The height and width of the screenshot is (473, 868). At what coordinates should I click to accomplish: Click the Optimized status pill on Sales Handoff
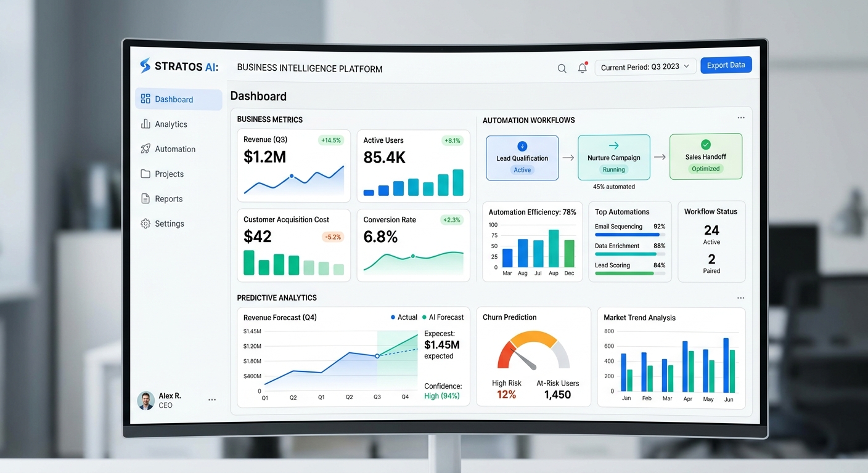[x=706, y=169]
